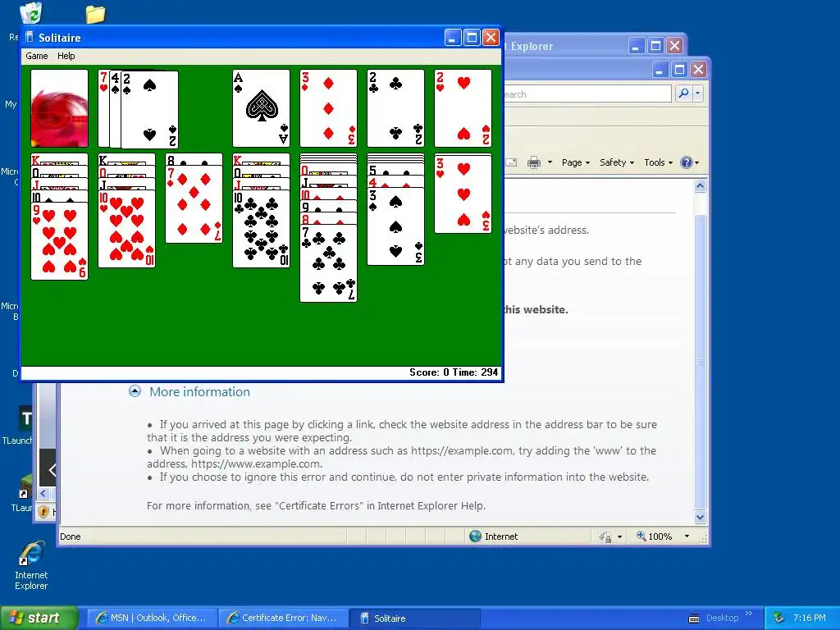Click the system tray network icon
The height and width of the screenshot is (630, 840).
(779, 619)
